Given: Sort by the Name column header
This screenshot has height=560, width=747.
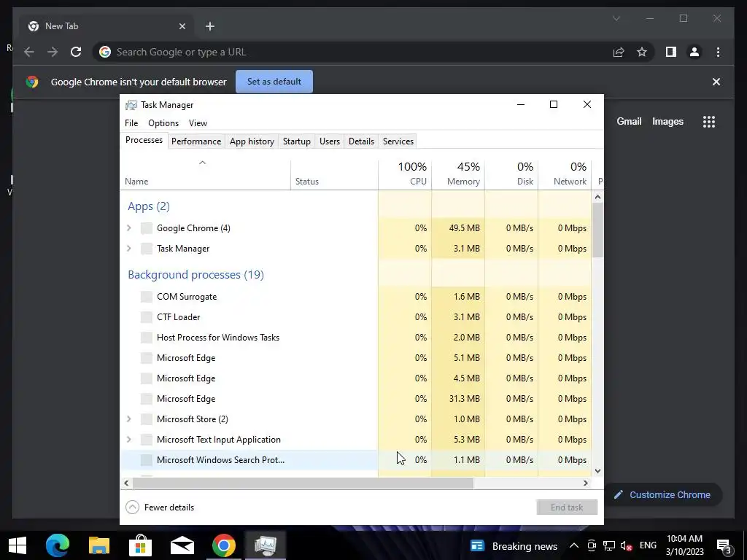Looking at the screenshot, I should click(205, 175).
